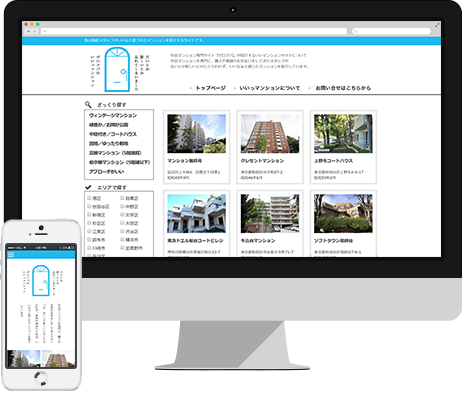Tick the 大田区 area checkbox
This screenshot has width=462, height=400.
(122, 223)
